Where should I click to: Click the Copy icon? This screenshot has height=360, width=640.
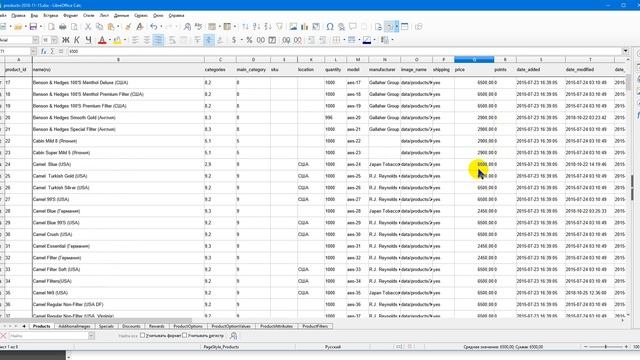tap(99, 27)
